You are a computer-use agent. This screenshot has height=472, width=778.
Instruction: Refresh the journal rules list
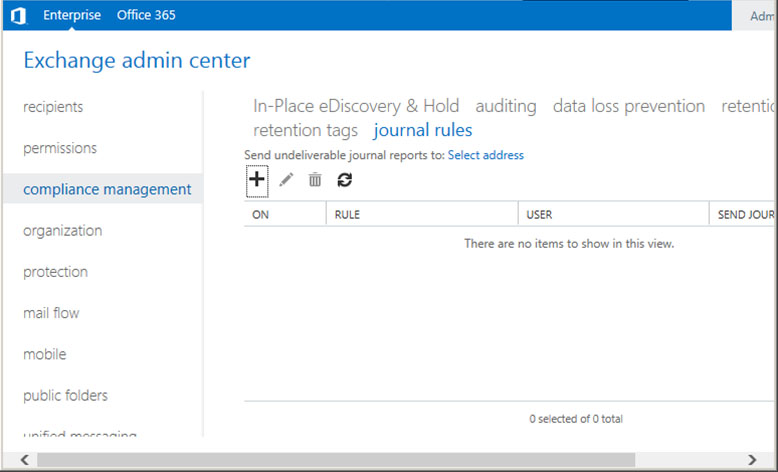344,180
